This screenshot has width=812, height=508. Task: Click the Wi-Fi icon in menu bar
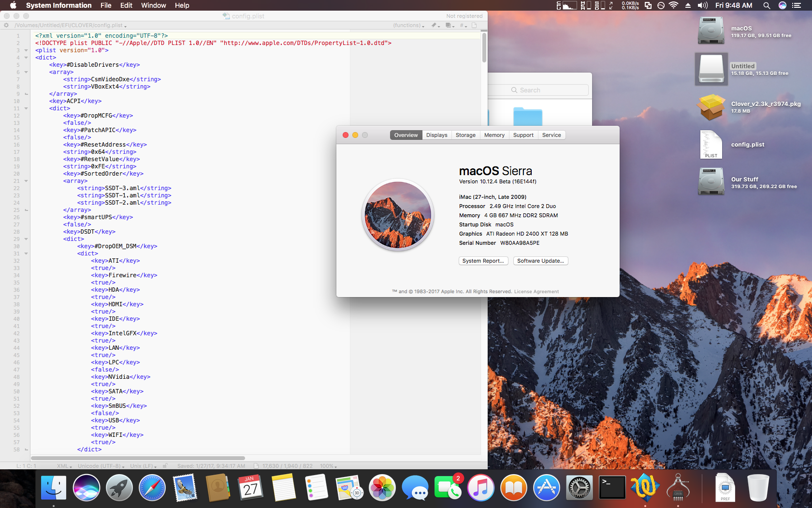click(674, 5)
